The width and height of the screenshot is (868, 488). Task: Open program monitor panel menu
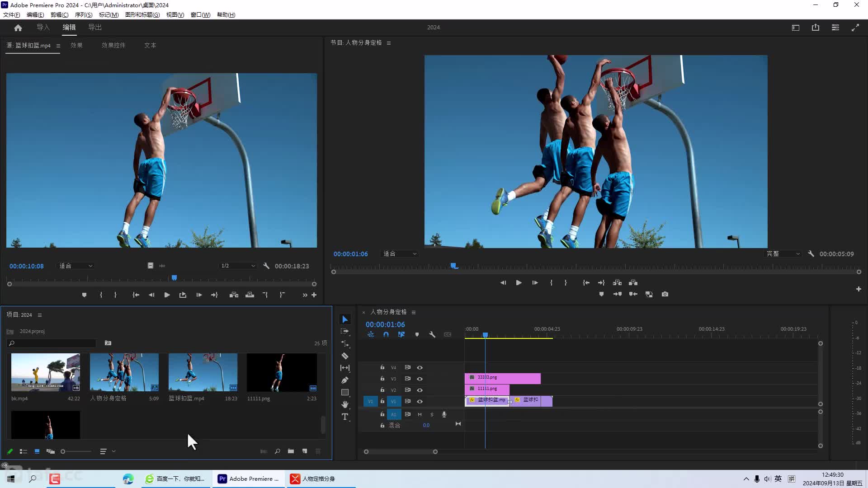[x=388, y=43]
